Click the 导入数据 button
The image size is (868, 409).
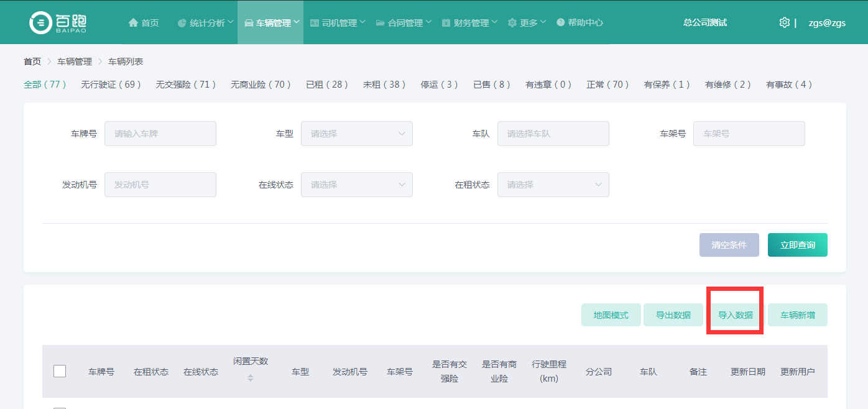pos(735,315)
